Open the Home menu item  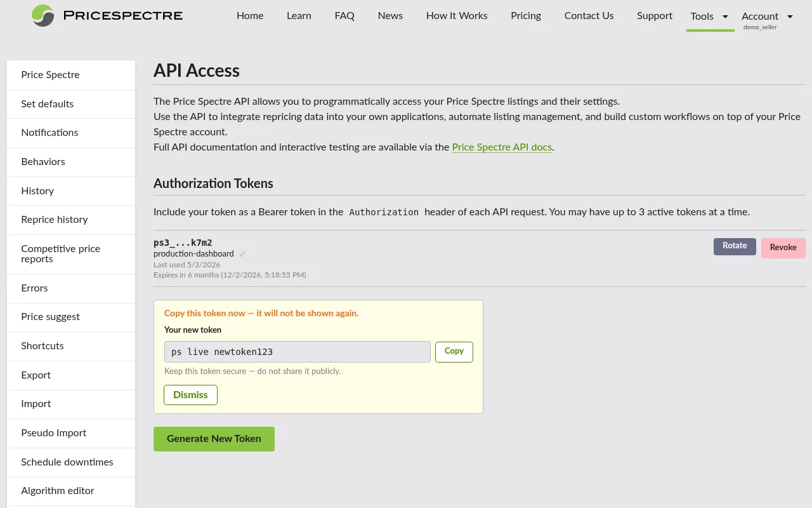250,16
